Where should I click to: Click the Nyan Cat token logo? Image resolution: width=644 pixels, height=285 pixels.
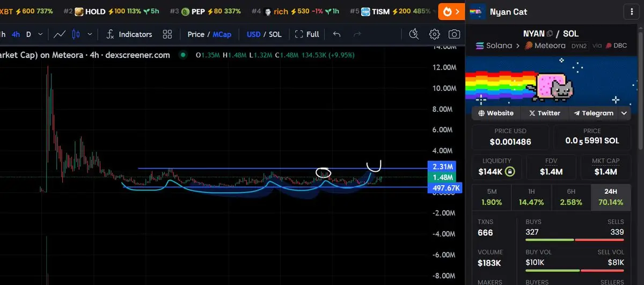coord(477,12)
